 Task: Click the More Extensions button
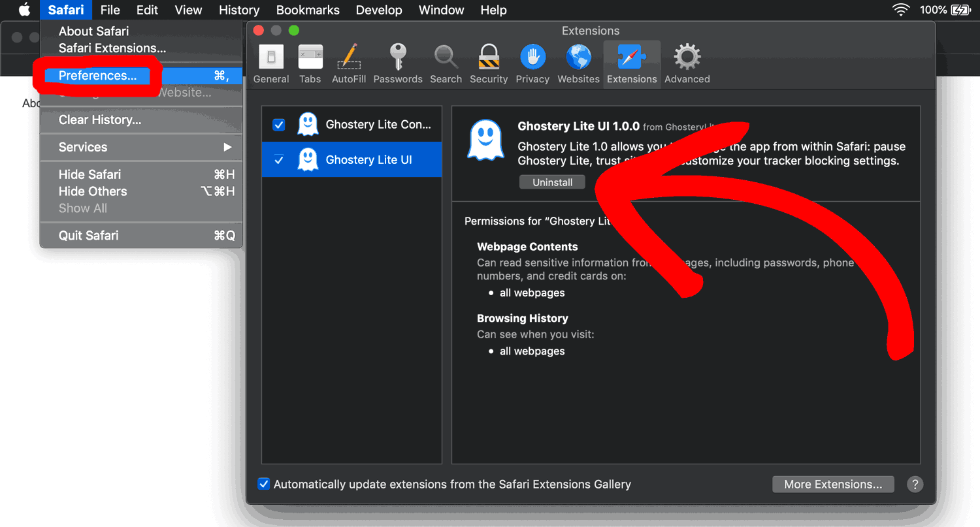(x=833, y=484)
